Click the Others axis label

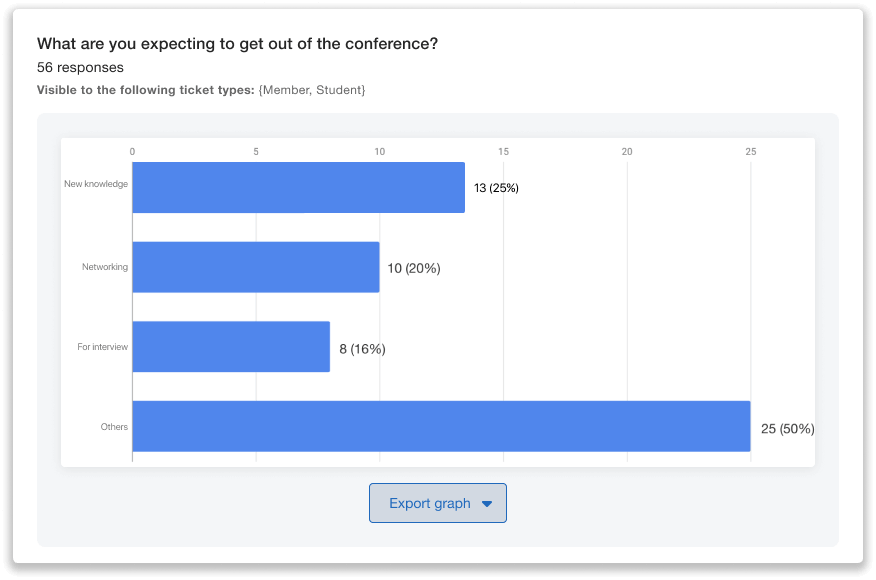114,427
